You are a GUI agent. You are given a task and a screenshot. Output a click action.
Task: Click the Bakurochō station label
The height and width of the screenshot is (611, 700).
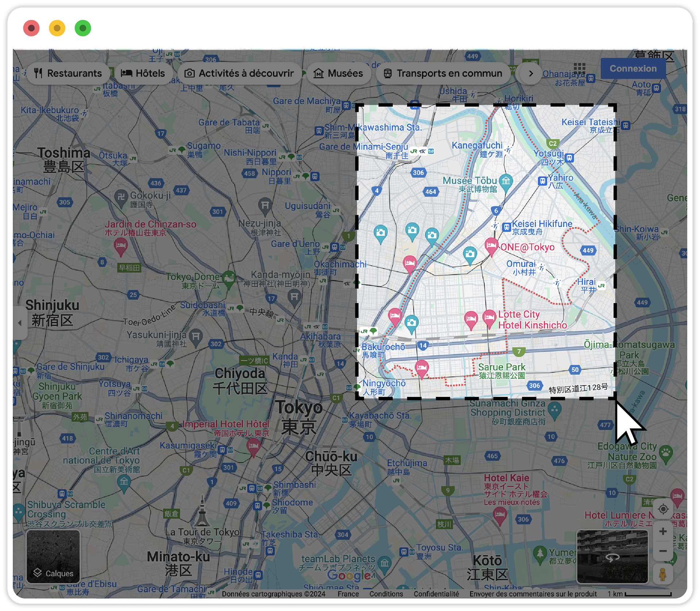coord(383,350)
